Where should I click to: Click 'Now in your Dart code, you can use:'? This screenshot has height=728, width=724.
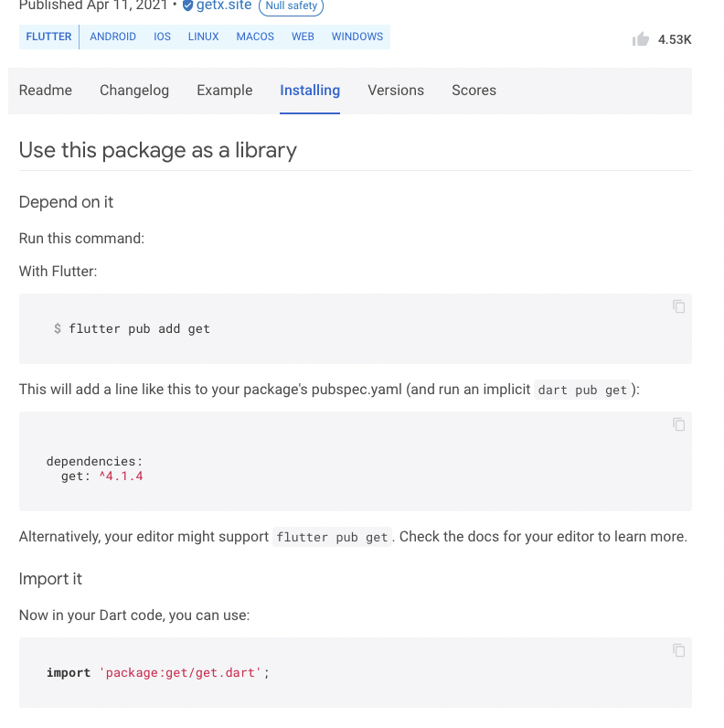(134, 616)
